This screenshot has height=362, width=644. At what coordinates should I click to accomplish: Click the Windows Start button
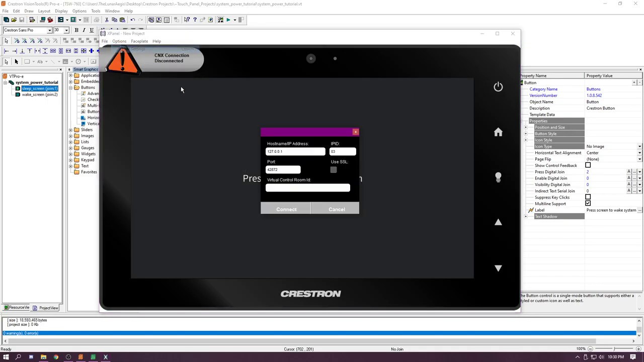tap(6, 357)
